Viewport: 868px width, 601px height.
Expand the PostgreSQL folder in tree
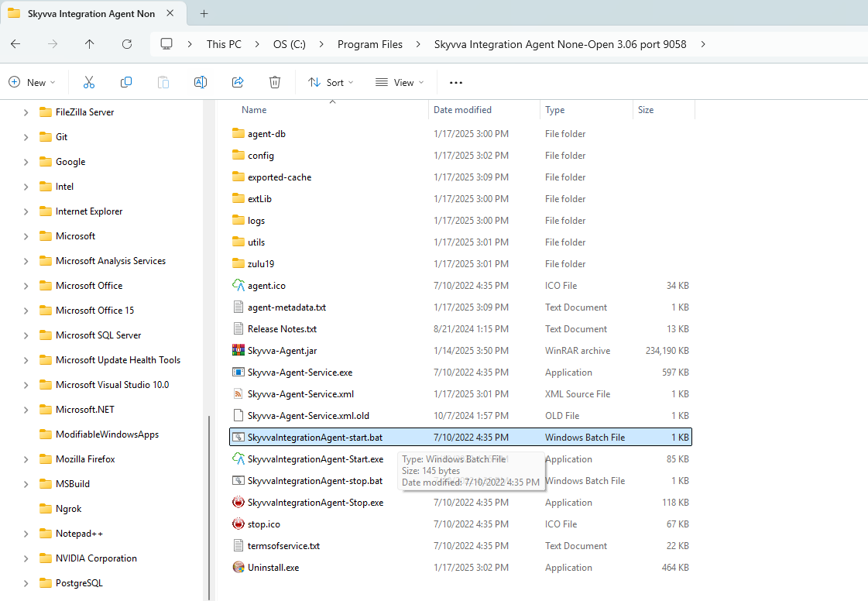[26, 583]
